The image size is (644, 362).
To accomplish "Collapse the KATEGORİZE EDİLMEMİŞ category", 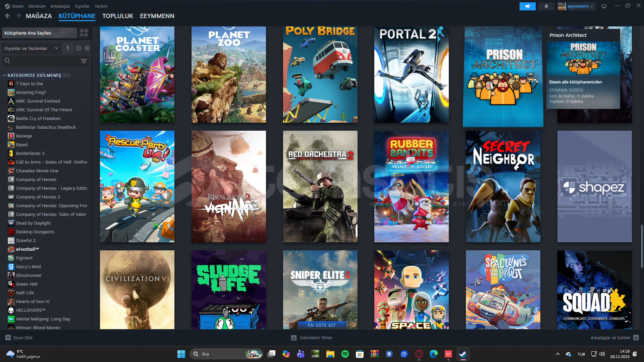I will [4, 75].
